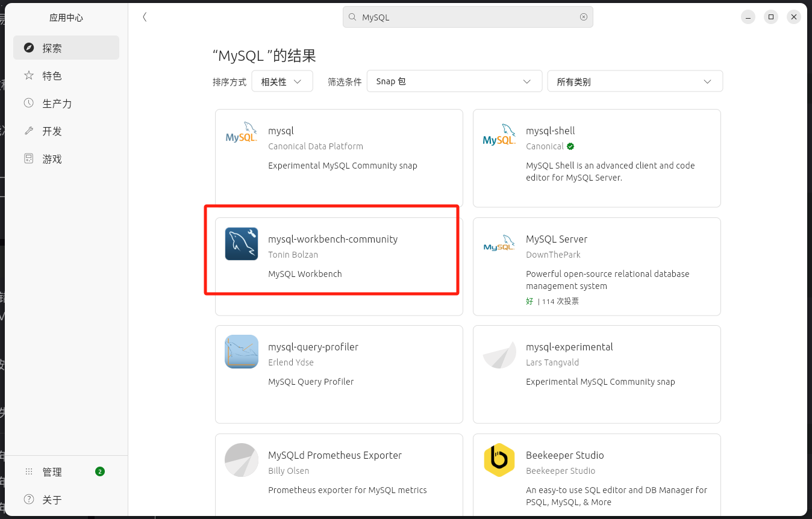Click publisher name Billy Olsen

(x=289, y=471)
